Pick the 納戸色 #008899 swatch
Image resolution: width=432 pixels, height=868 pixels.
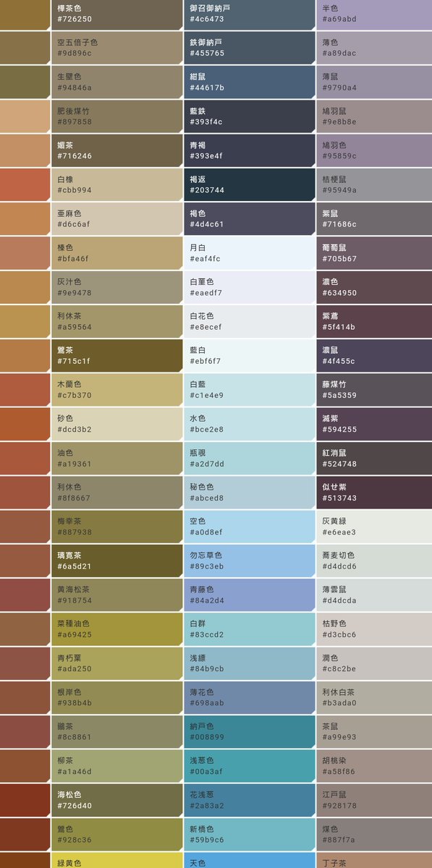(249, 731)
